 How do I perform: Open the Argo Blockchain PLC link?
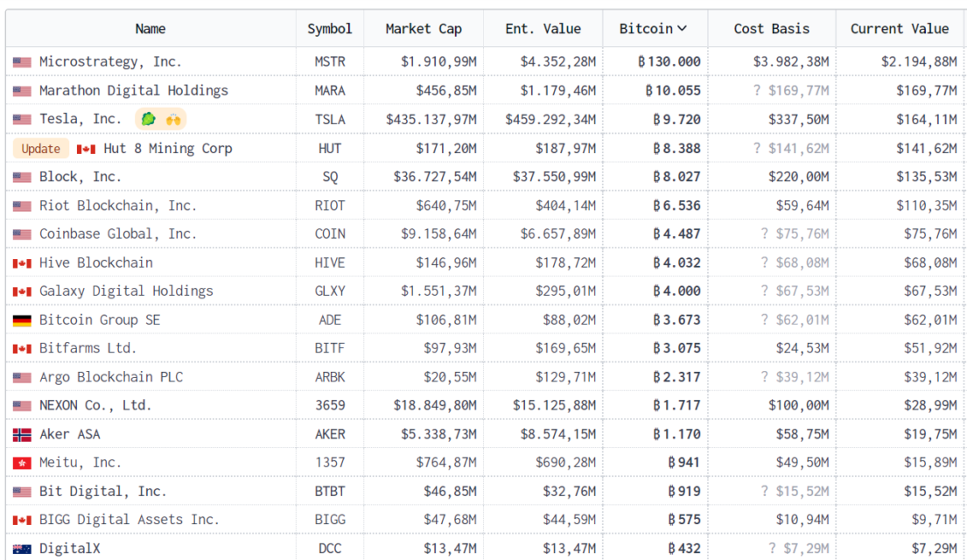[111, 377]
